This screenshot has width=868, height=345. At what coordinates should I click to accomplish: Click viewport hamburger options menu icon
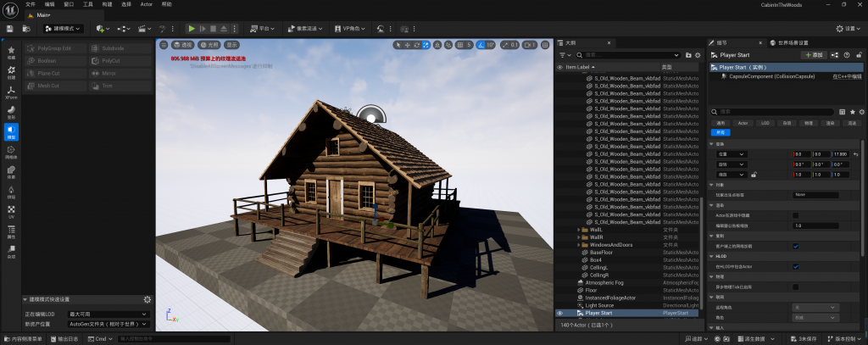pyautogui.click(x=163, y=44)
